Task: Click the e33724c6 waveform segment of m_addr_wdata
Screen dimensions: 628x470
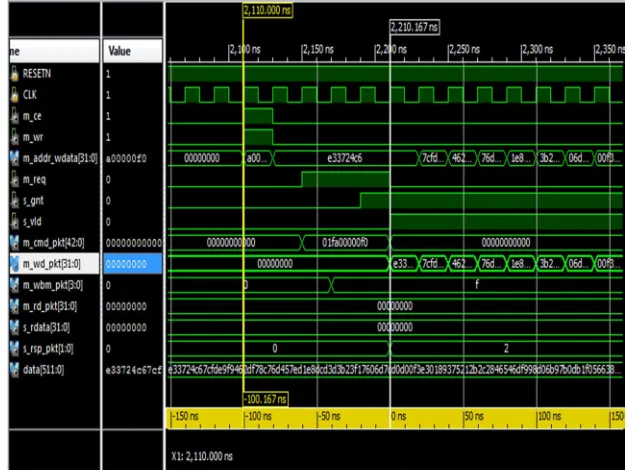Action: click(345, 158)
